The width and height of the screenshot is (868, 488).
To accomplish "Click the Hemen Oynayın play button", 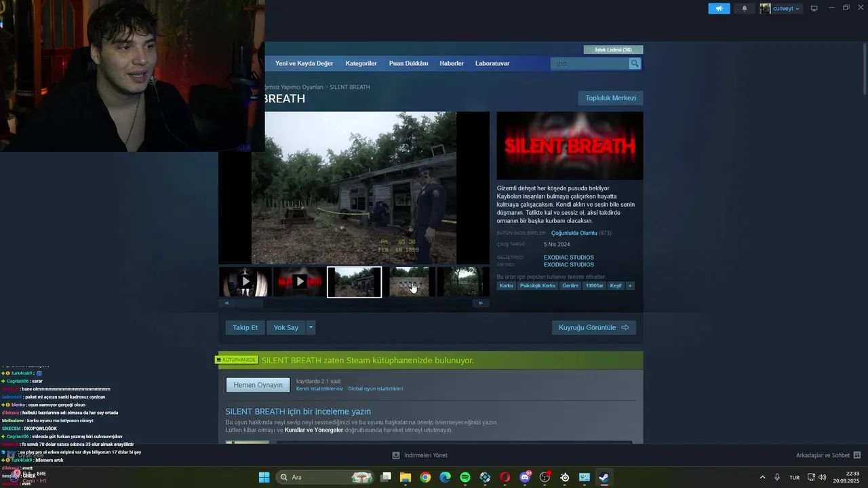I will point(258,385).
